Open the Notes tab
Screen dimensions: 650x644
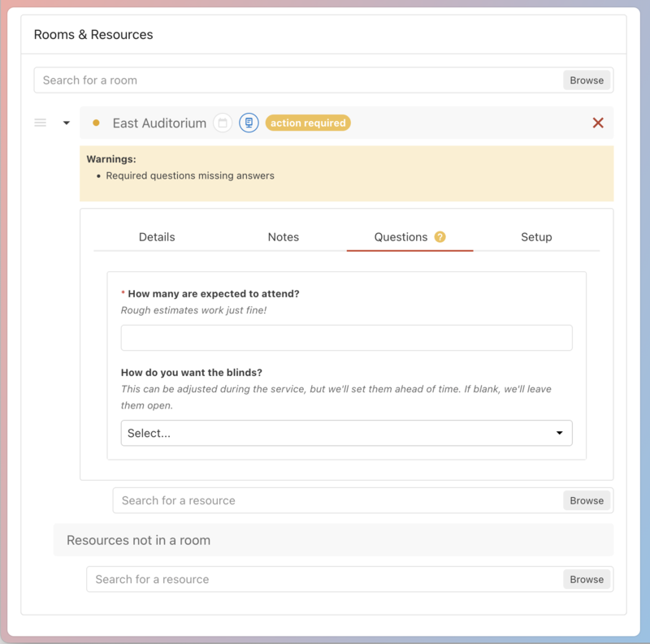click(x=284, y=237)
